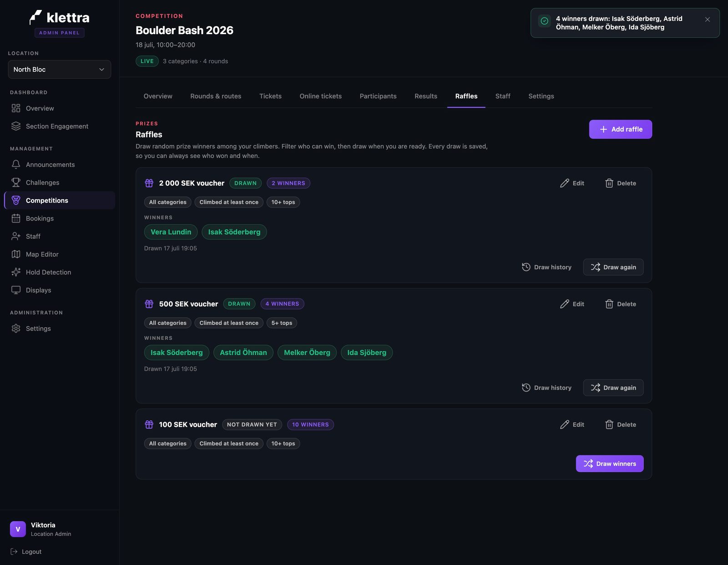Edit the 2 000 SEK voucher raffle

click(572, 183)
